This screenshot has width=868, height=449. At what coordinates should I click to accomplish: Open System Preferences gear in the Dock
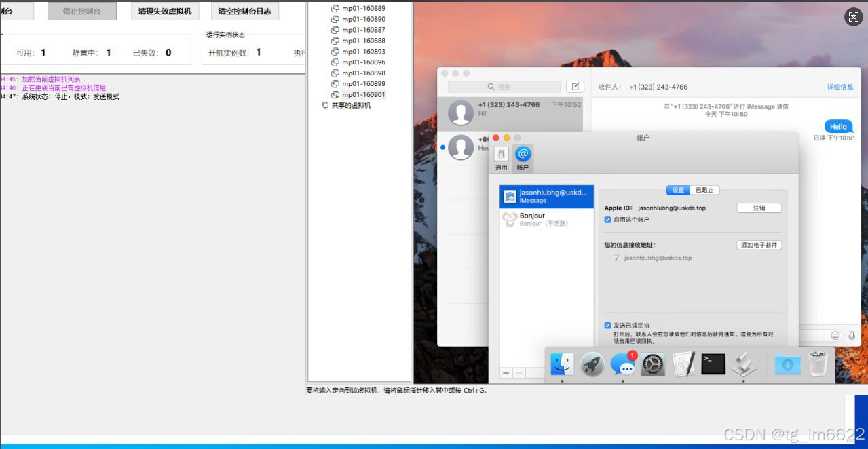(653, 365)
